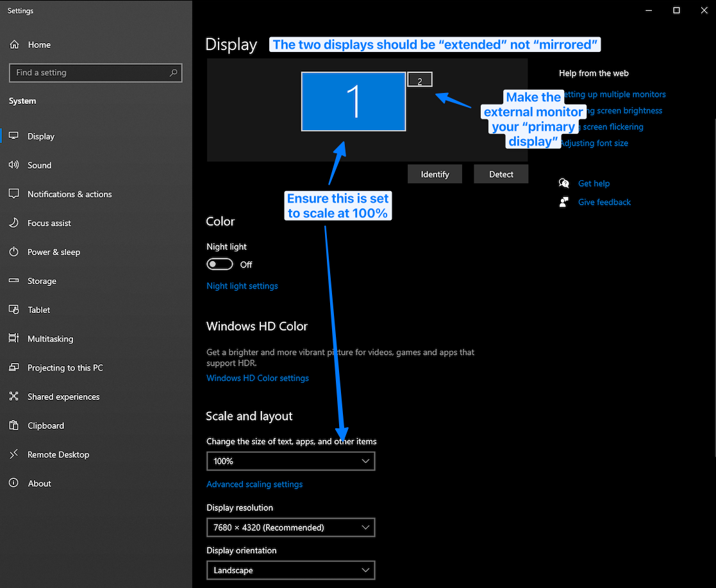Click the Focus assist moon icon
716x588 pixels.
click(14, 223)
